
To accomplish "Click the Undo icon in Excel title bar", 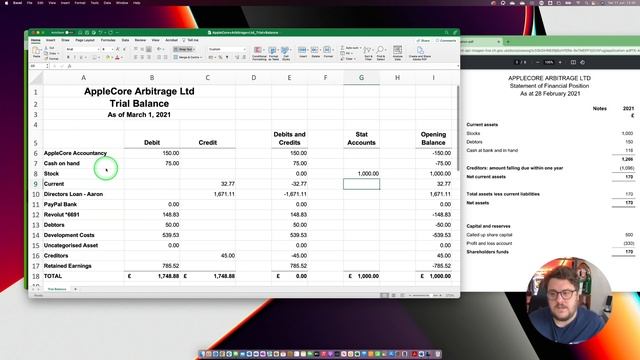I will (100, 33).
